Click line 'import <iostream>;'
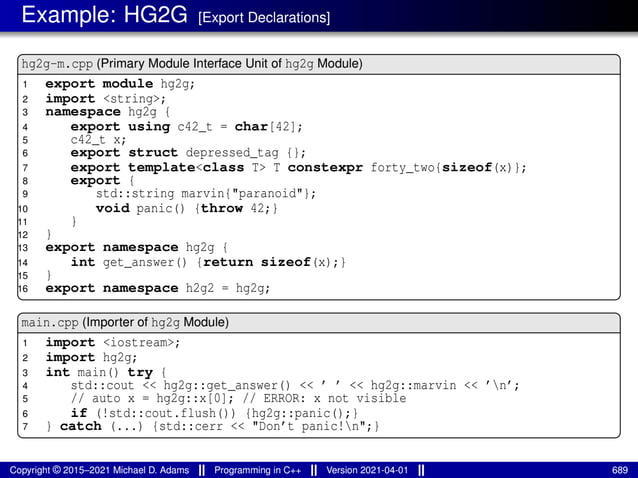Viewport: 638px width, 478px height. click(113, 343)
